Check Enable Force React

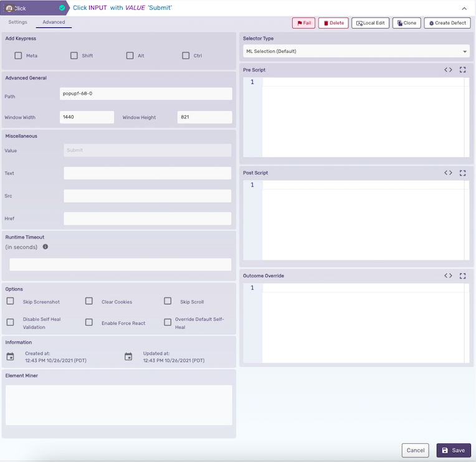89,322
